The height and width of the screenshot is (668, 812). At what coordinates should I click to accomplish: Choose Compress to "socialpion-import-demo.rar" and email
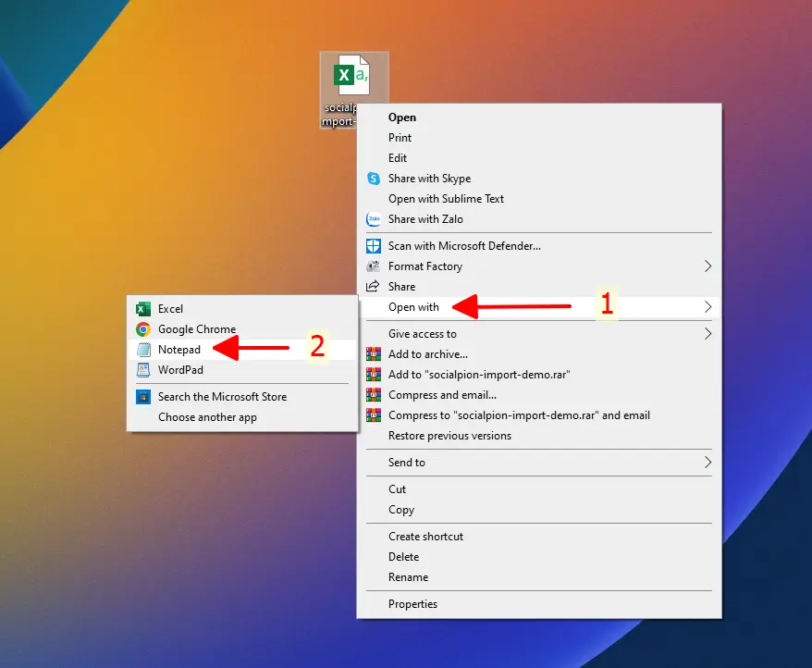[x=538, y=415]
